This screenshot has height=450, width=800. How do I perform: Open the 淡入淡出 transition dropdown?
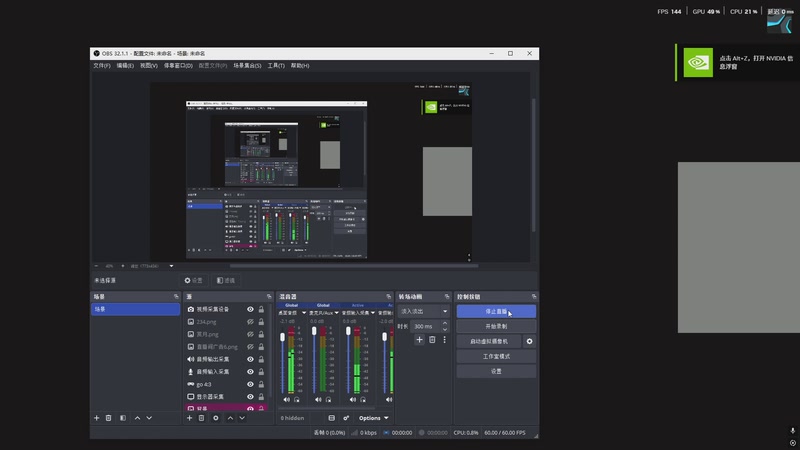(424, 311)
